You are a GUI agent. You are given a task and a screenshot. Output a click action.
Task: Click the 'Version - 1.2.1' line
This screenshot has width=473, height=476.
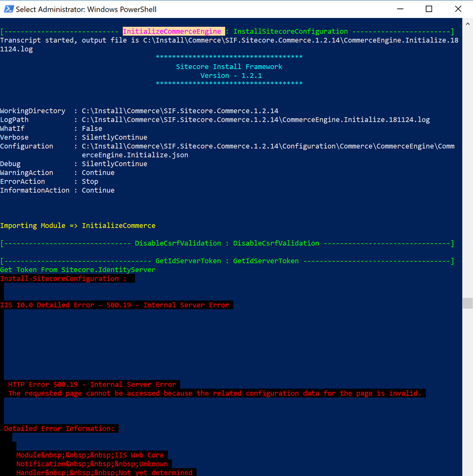click(x=231, y=75)
